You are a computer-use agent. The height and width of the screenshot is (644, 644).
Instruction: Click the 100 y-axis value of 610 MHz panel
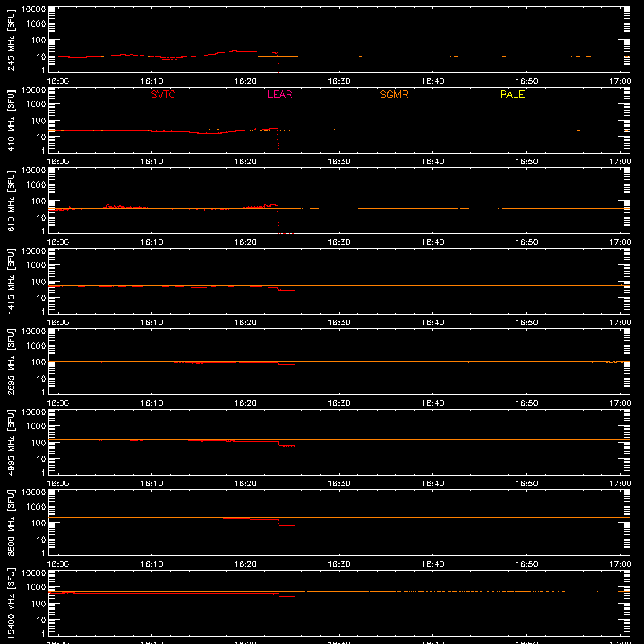[x=39, y=201]
